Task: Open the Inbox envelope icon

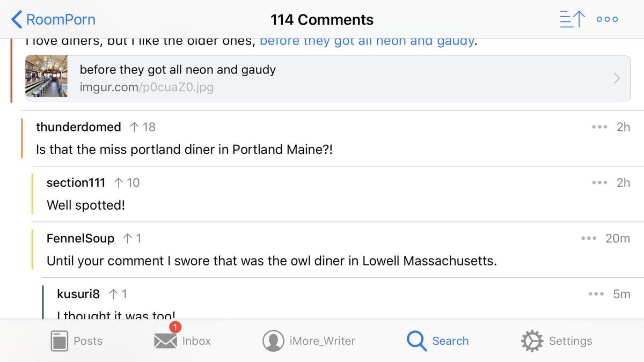Action: (x=165, y=341)
